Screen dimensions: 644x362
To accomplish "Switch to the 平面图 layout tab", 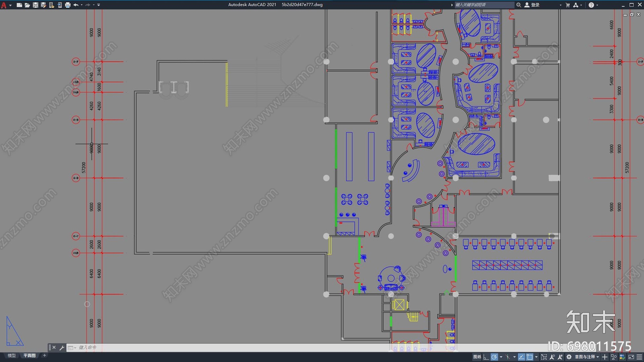I will tap(29, 356).
